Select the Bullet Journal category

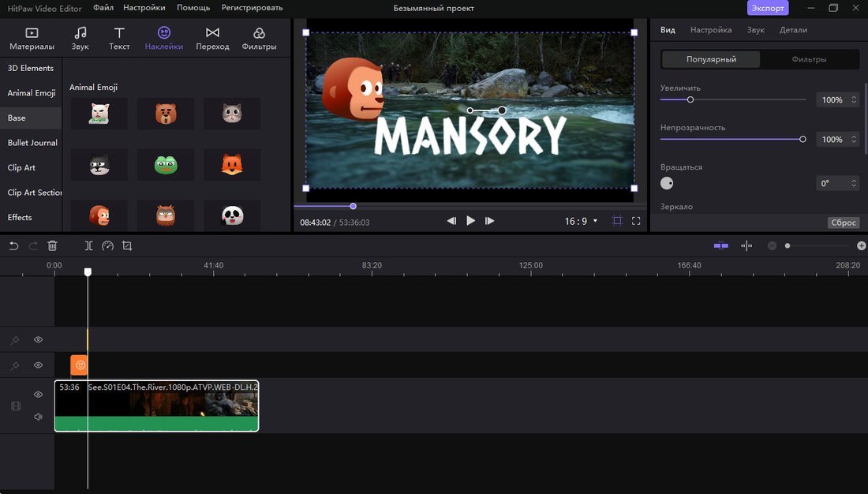pyautogui.click(x=31, y=143)
